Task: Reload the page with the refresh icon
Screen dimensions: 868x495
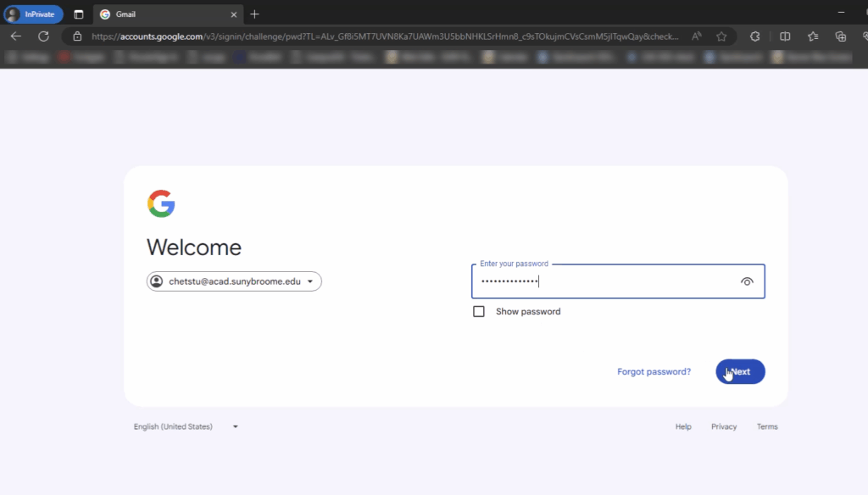Action: pos(44,36)
